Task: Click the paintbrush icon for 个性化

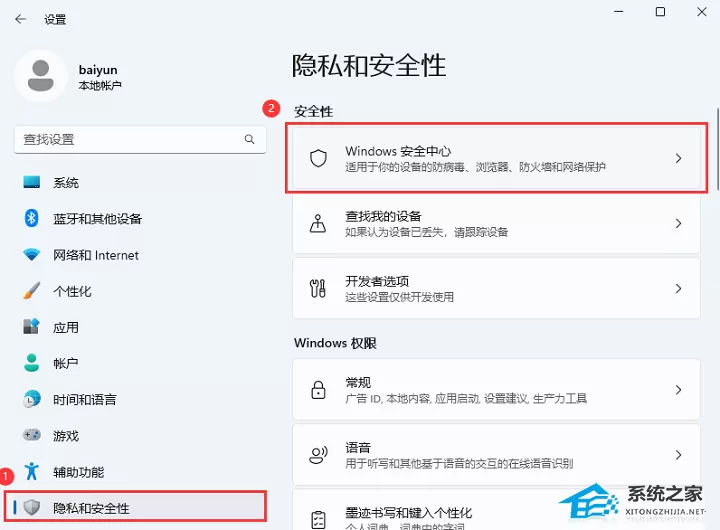Action: (x=32, y=290)
